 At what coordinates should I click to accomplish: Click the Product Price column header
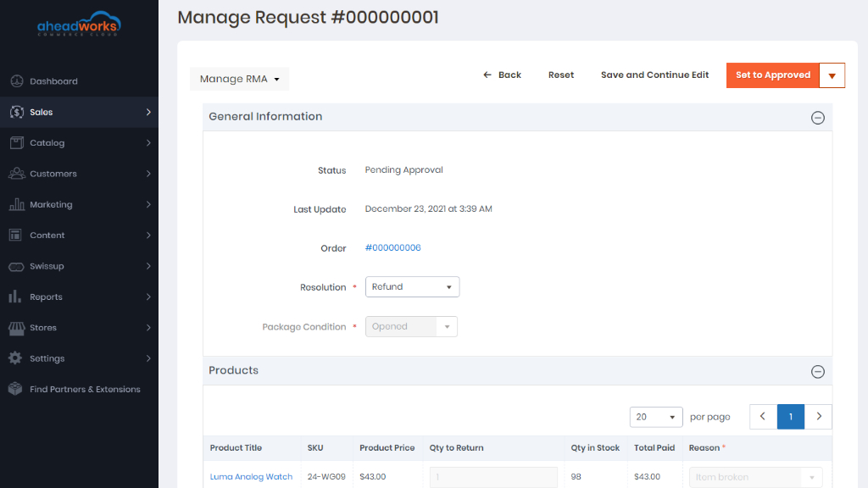[x=387, y=447]
